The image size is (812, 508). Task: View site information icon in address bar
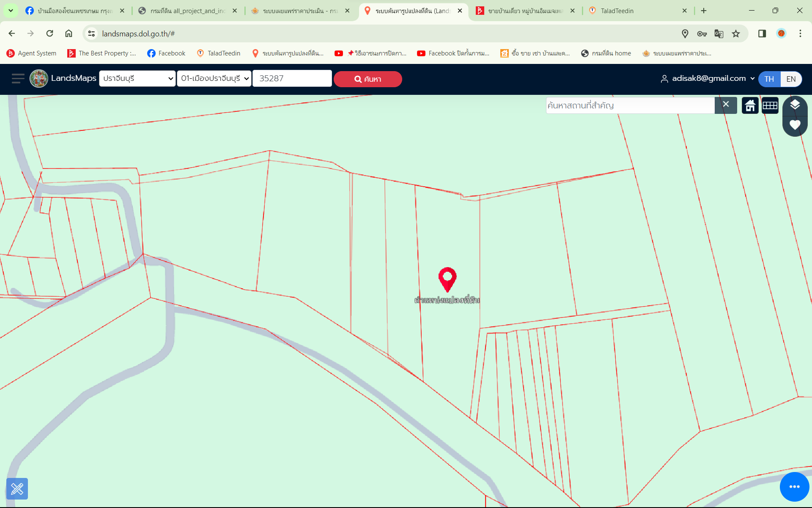91,33
